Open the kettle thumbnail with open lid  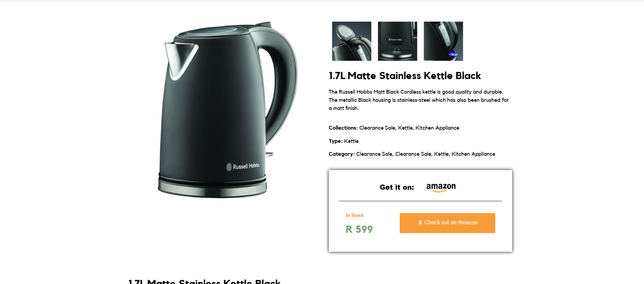click(x=352, y=41)
